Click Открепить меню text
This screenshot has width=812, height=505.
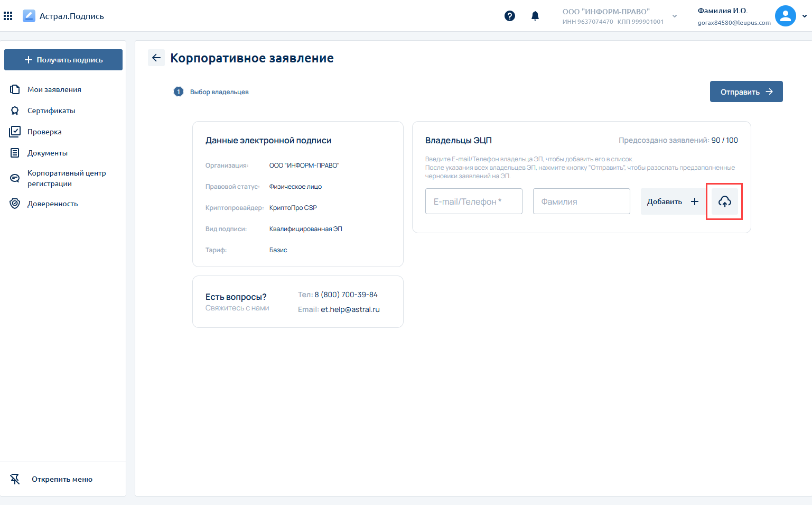point(62,479)
